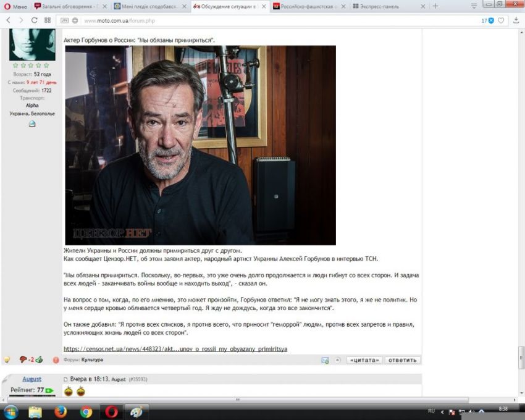Open the Opera Меню button
This screenshot has width=525, height=420.
tap(15, 6)
